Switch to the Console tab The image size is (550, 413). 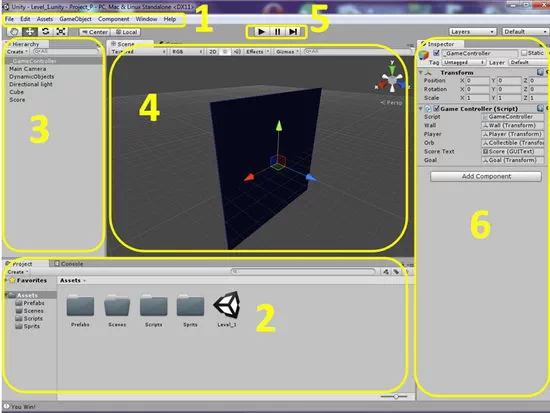69,264
